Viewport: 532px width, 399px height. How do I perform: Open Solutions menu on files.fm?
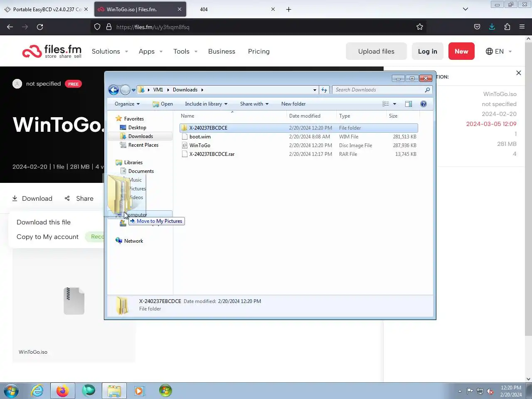click(x=110, y=52)
